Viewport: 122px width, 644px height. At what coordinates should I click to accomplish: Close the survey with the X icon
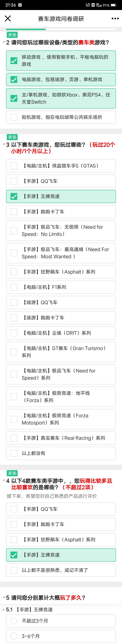(x=8, y=19)
